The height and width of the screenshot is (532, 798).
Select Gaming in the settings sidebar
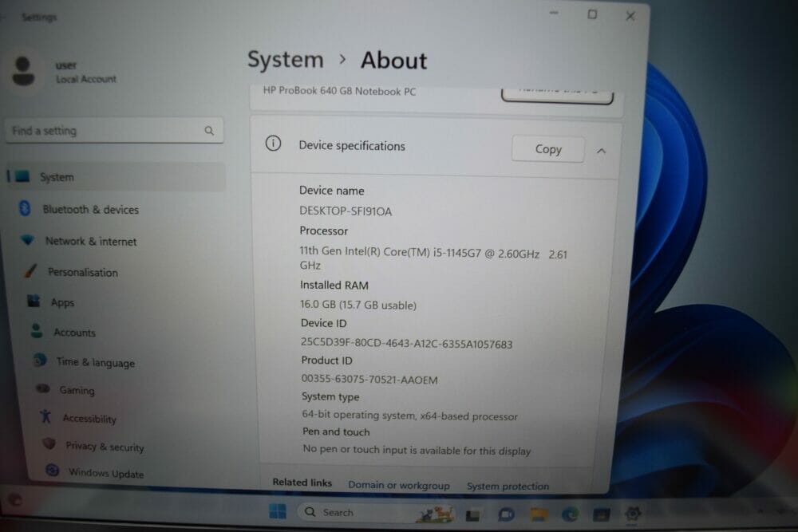[x=77, y=390]
